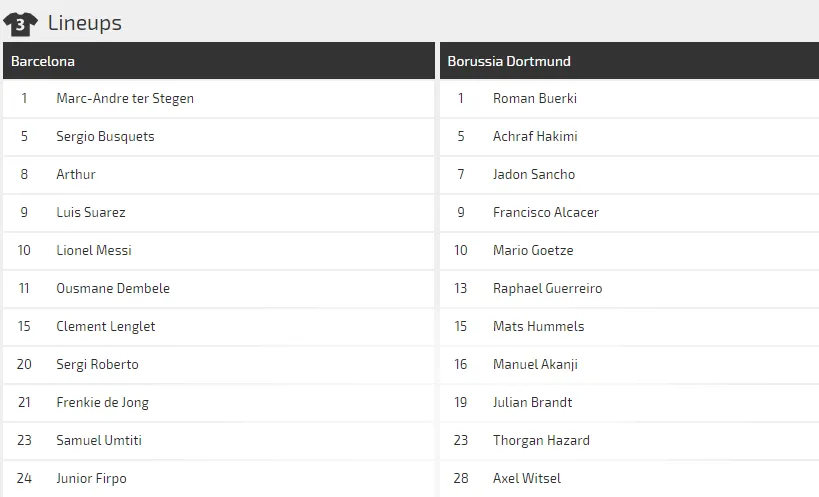Open Mario Goetze player entry
The image size is (819, 497).
(x=533, y=250)
